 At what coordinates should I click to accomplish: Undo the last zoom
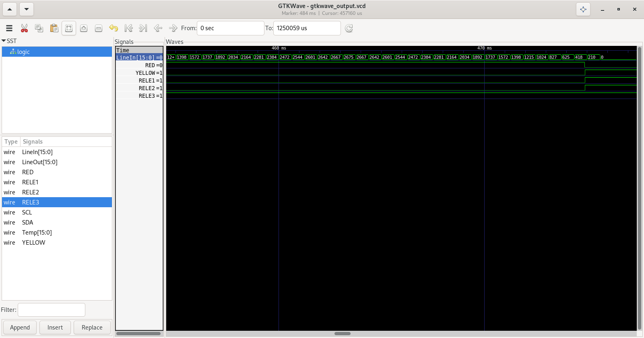114,28
